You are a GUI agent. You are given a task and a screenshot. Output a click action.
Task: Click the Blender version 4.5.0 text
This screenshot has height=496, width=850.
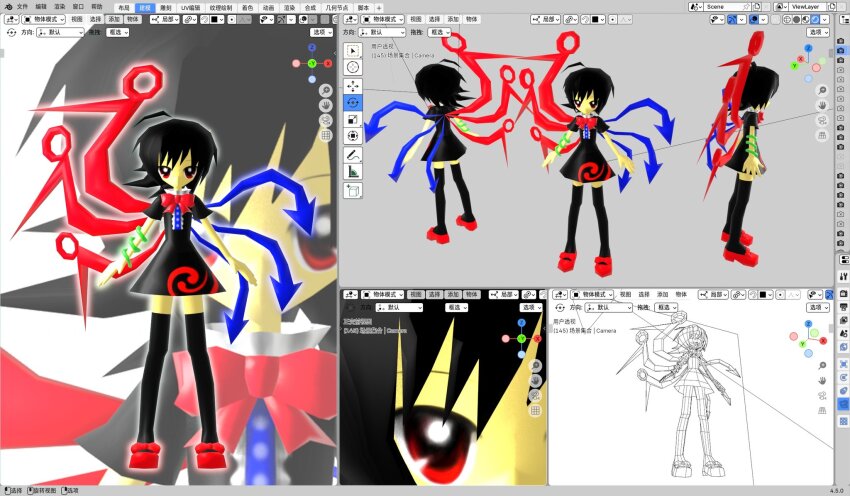pos(836,490)
